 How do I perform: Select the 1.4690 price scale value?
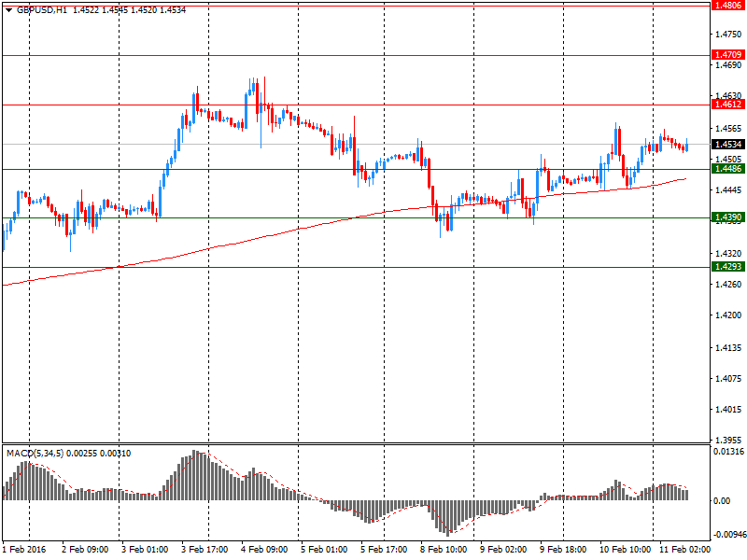[728, 64]
